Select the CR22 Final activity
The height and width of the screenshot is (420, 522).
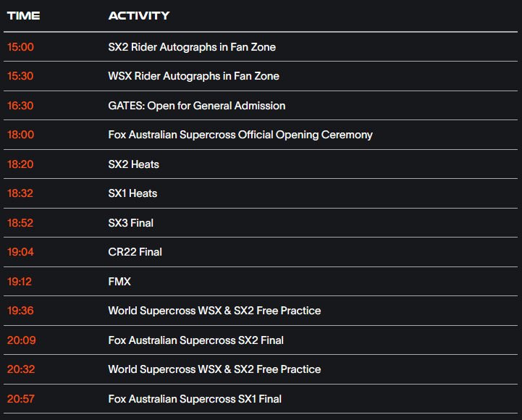click(x=135, y=252)
